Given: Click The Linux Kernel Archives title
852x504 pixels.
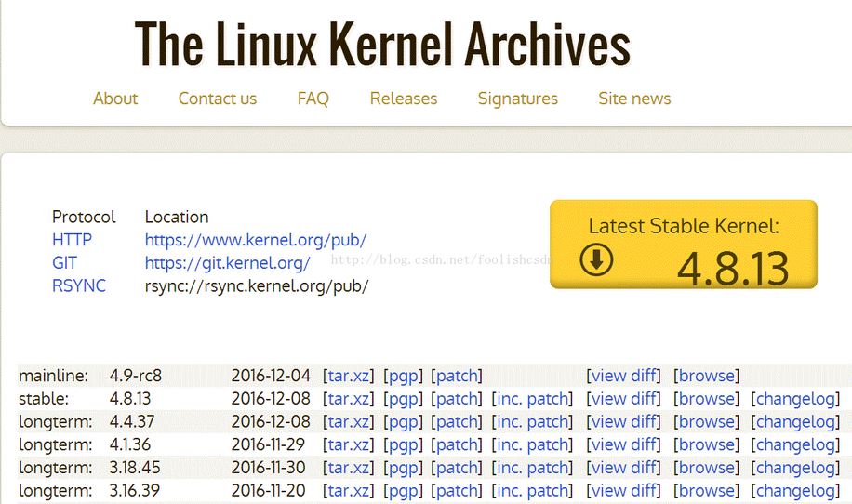Looking at the screenshot, I should (x=382, y=44).
